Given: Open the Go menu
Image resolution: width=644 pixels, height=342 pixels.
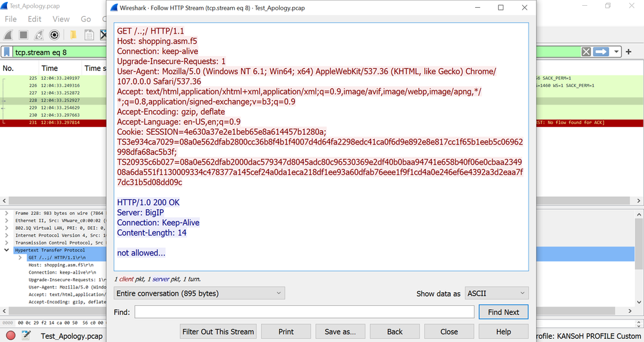Looking at the screenshot, I should point(86,19).
